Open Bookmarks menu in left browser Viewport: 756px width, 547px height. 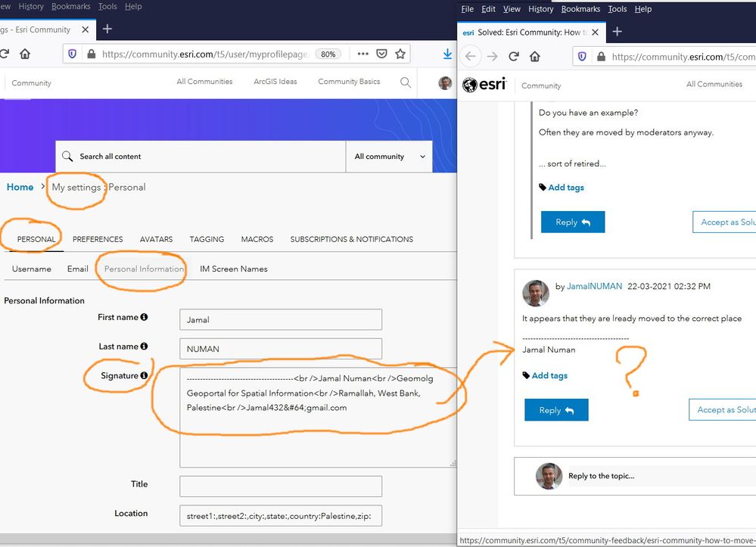[71, 6]
